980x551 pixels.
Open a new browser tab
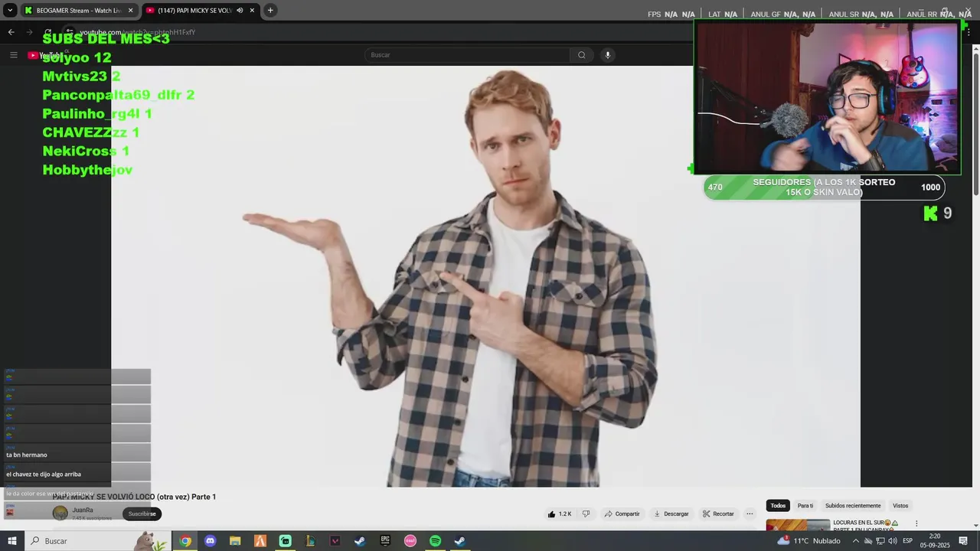click(270, 10)
